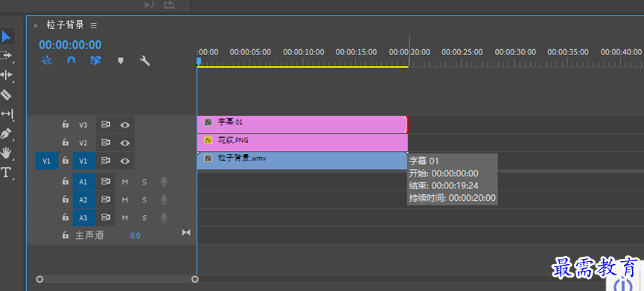Select the Track Select Forward tool

coord(6,55)
